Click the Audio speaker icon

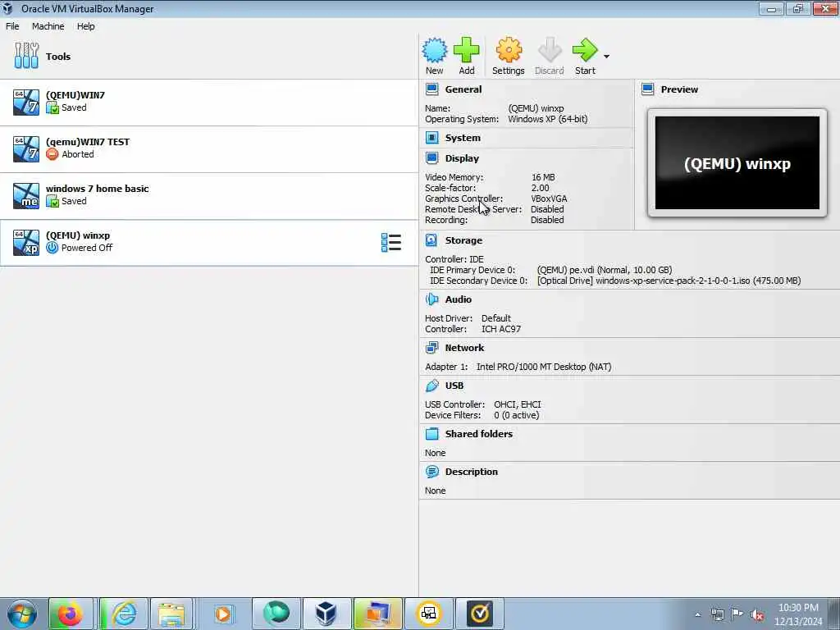(431, 299)
